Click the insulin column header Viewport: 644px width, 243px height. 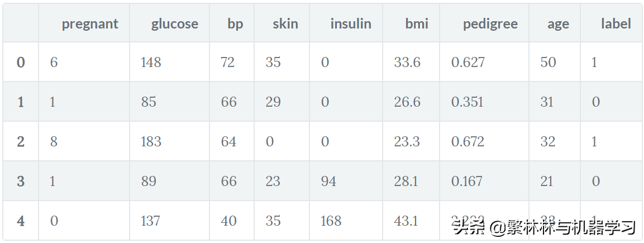tap(351, 24)
